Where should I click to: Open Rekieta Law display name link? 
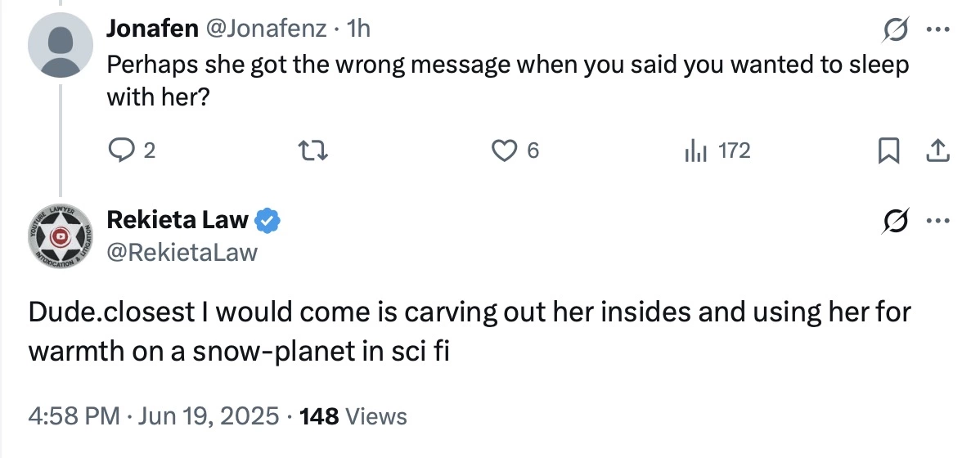(x=178, y=220)
